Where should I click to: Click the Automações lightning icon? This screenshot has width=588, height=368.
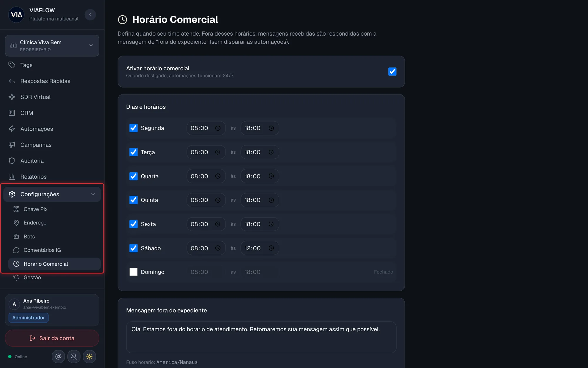tap(12, 129)
